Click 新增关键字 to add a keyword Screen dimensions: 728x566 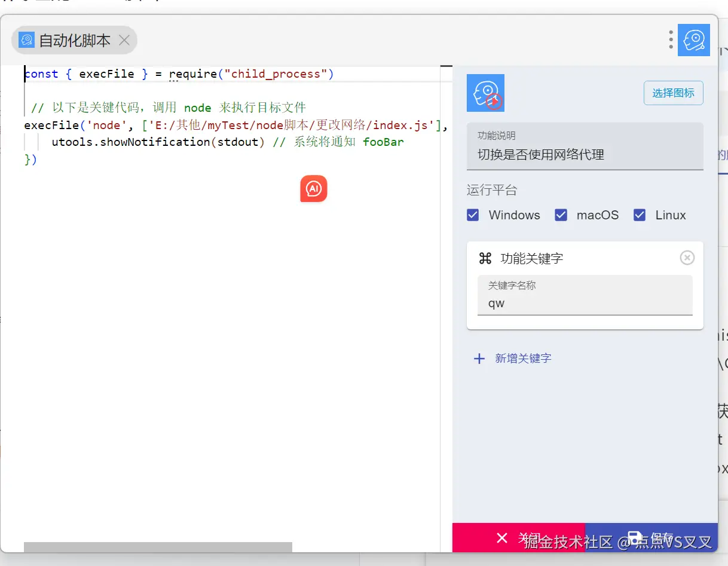point(523,359)
